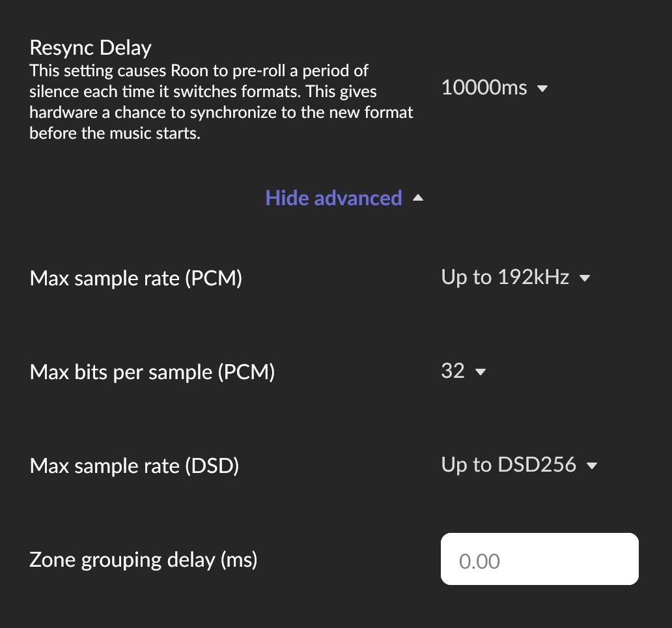Click the Max sample rate (PCM) label
672x628 pixels.
click(x=136, y=278)
